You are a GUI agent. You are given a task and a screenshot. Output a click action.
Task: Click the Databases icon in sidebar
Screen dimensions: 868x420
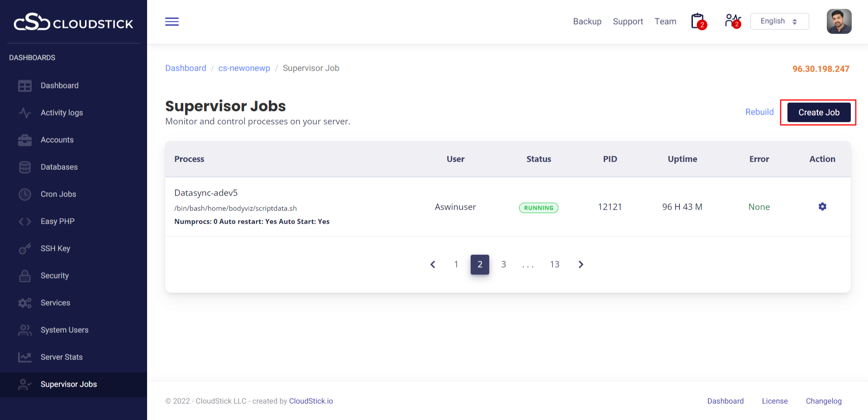(25, 167)
